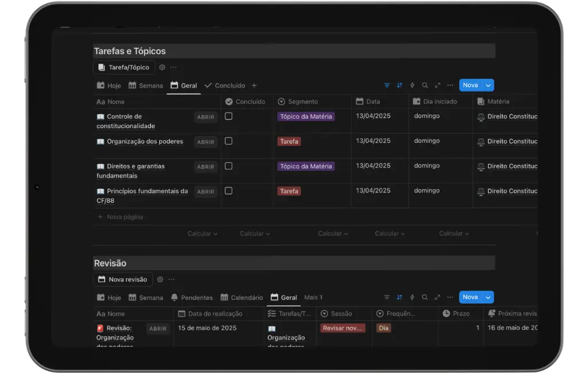Switch to Semana tab in Tarefas e Tópicos

click(x=145, y=86)
